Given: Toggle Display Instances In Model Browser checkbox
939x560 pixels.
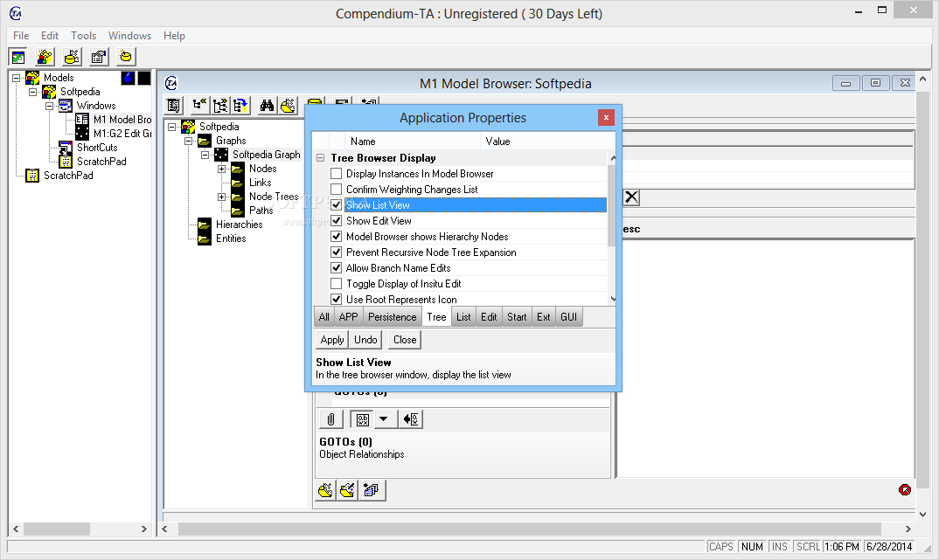Looking at the screenshot, I should click(337, 174).
